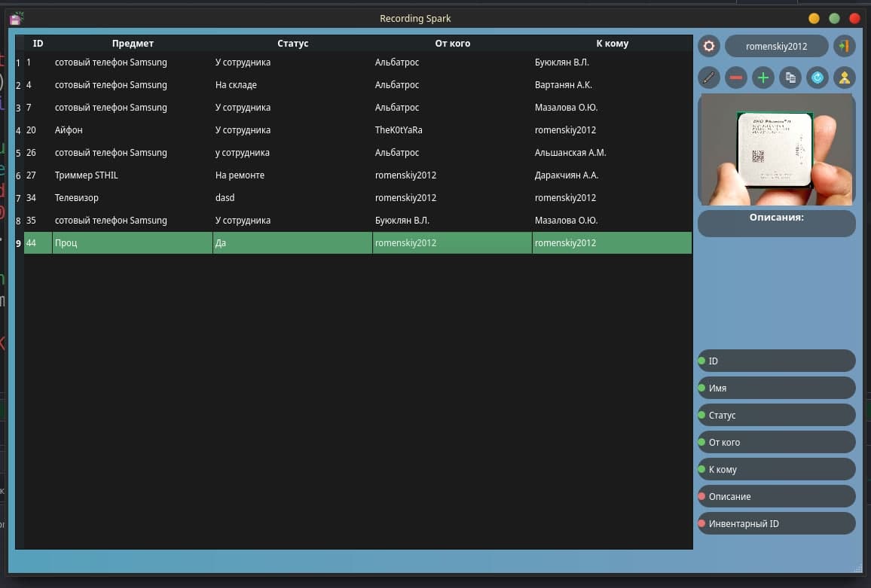Click the К кому column header
This screenshot has height=588, width=871.
612,44
